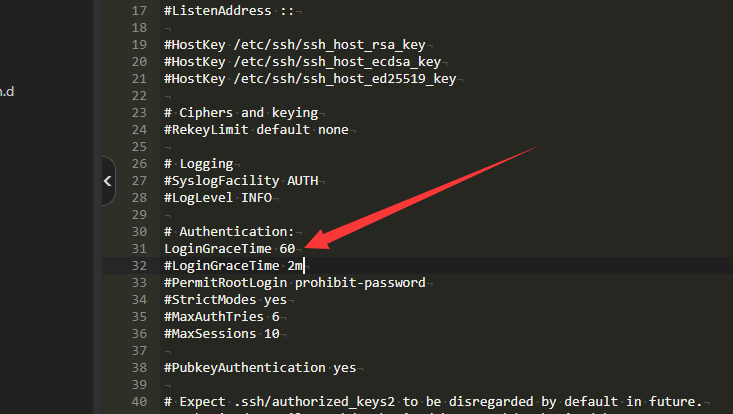This screenshot has width=733, height=414.
Task: Place cursor on the 'LoginGraceTime 60' line
Action: point(228,248)
